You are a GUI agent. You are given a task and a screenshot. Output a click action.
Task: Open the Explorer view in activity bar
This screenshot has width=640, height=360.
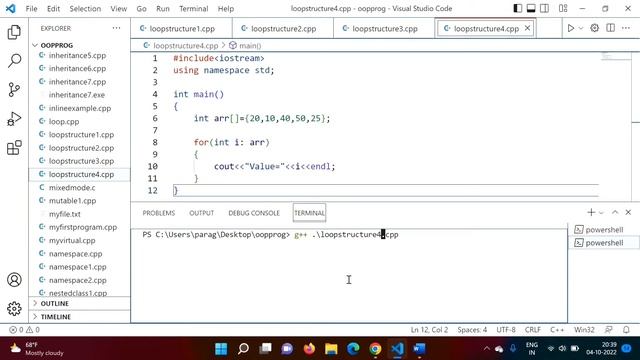(14, 32)
